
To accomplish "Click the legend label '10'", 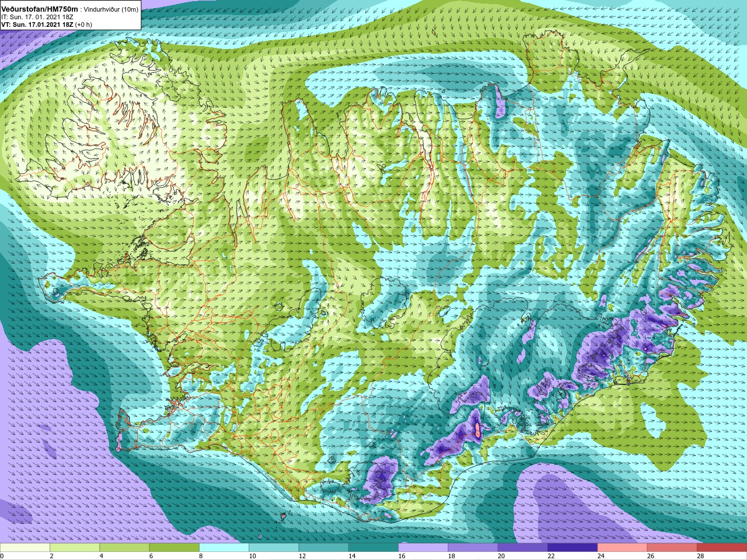I will point(252,556).
